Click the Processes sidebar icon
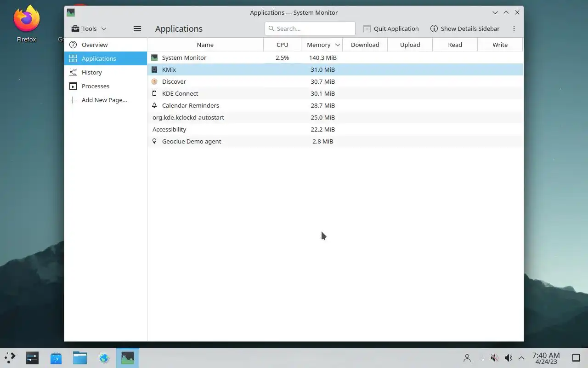Viewport: 588px width, 368px height. [73, 86]
